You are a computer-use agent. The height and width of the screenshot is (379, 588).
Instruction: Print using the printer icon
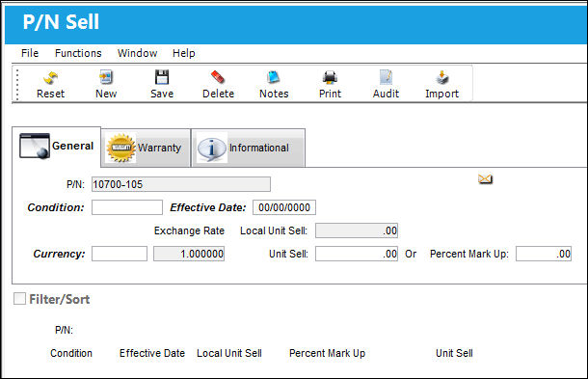[x=330, y=77]
